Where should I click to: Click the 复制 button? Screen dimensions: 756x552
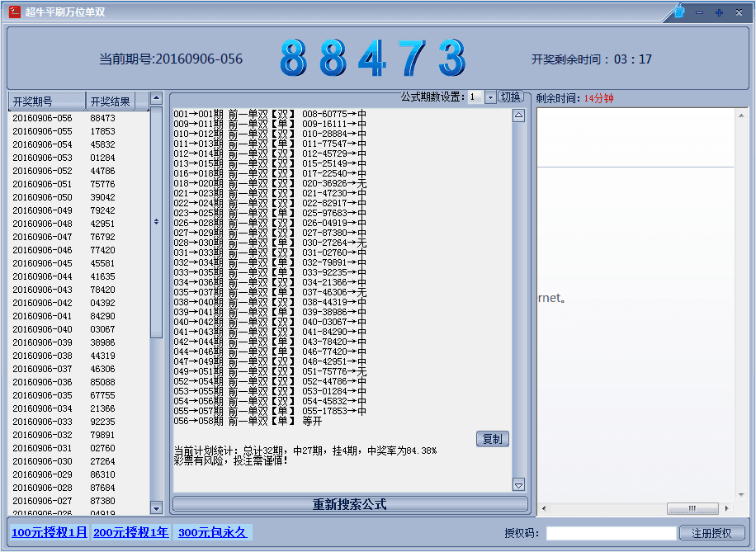point(492,439)
